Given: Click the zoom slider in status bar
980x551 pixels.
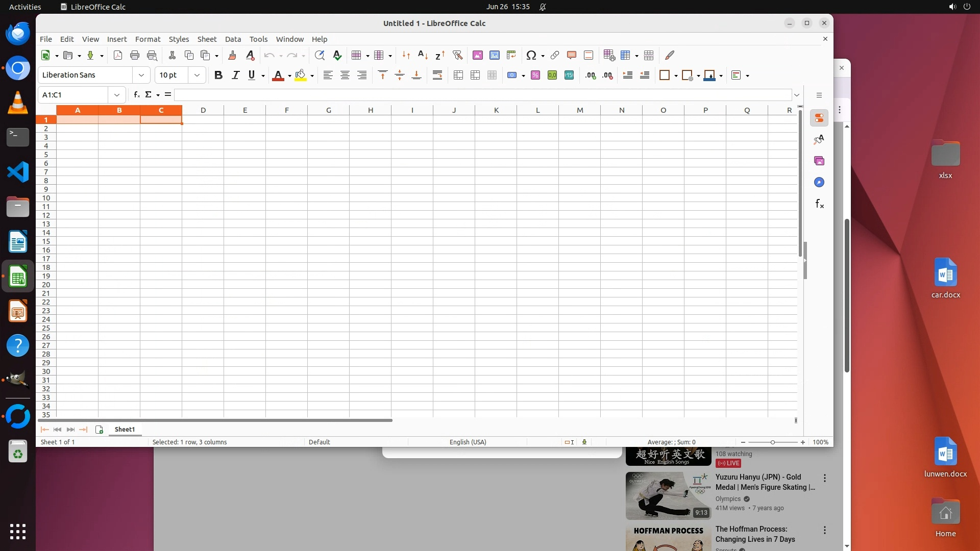Looking at the screenshot, I should (x=773, y=442).
